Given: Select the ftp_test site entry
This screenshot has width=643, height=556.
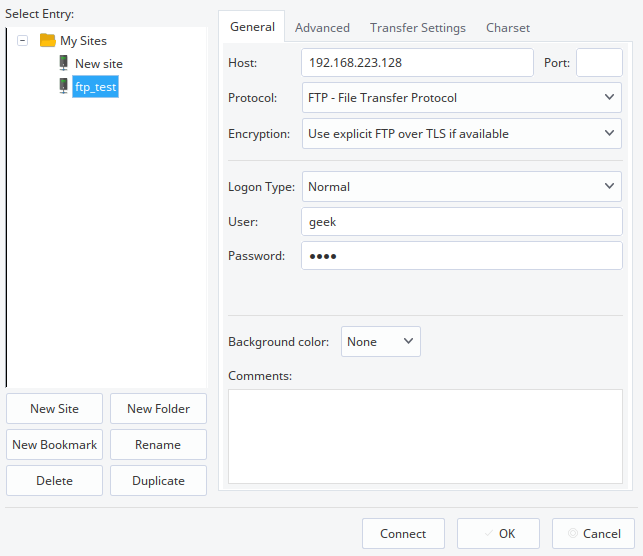Looking at the screenshot, I should coord(96,87).
